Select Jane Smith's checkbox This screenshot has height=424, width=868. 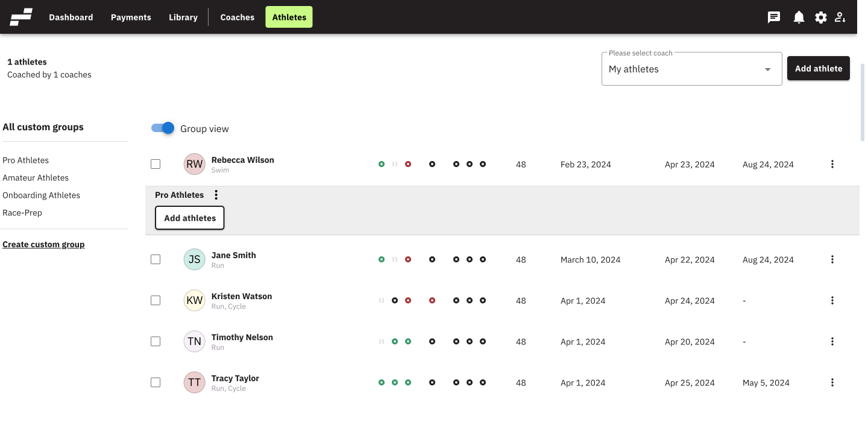pos(156,259)
